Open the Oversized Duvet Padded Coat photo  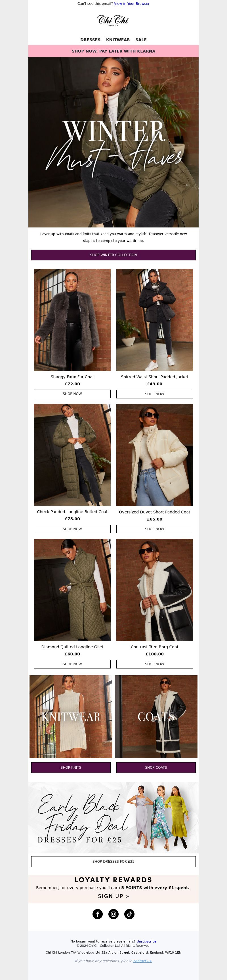[x=154, y=455]
